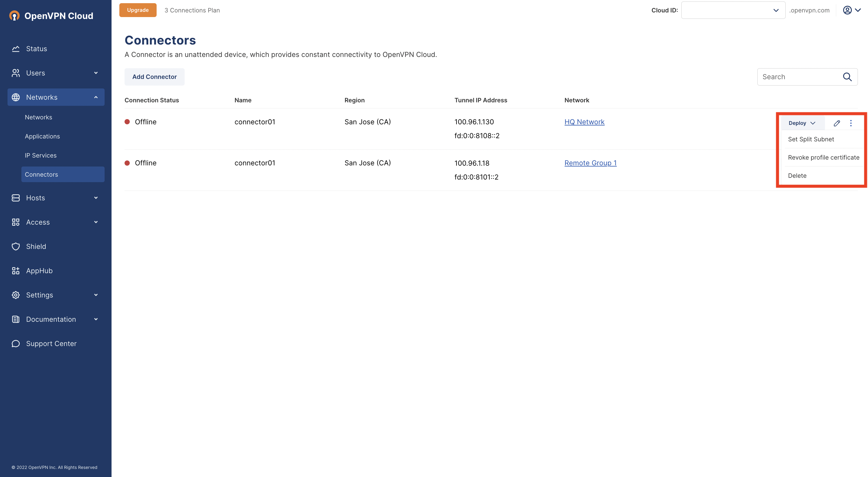This screenshot has width=868, height=477.
Task: Click the fd:0:0:8108::2 address
Action: [477, 136]
